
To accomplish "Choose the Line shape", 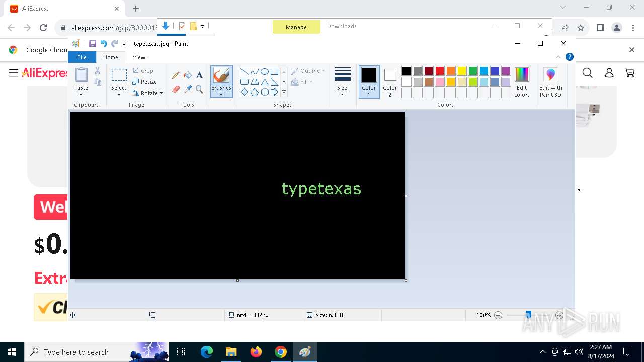I will (x=244, y=71).
